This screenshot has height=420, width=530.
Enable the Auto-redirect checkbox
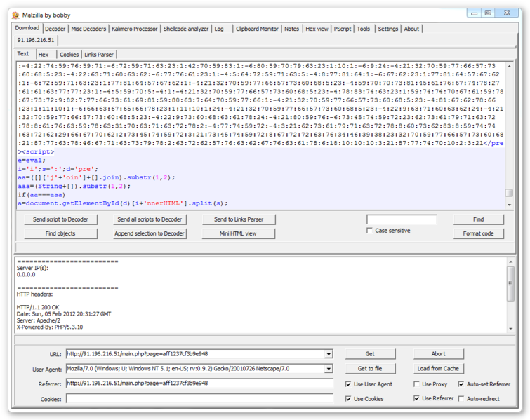click(461, 399)
